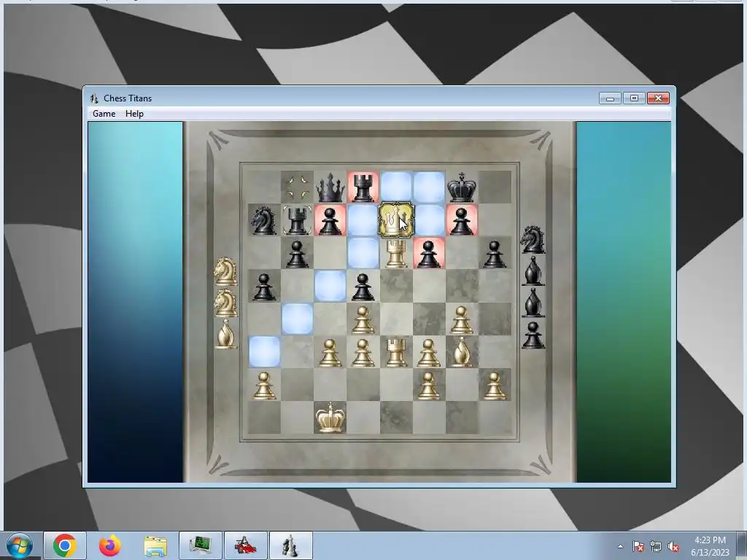Select the white pawn on d3
Viewport: 747px width, 560px height.
[x=363, y=352]
